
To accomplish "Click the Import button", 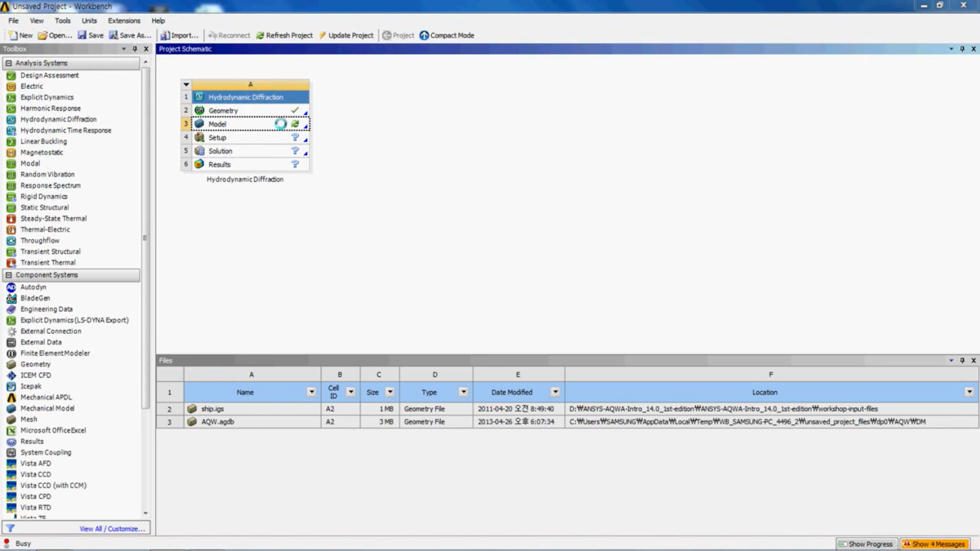I will coord(180,35).
